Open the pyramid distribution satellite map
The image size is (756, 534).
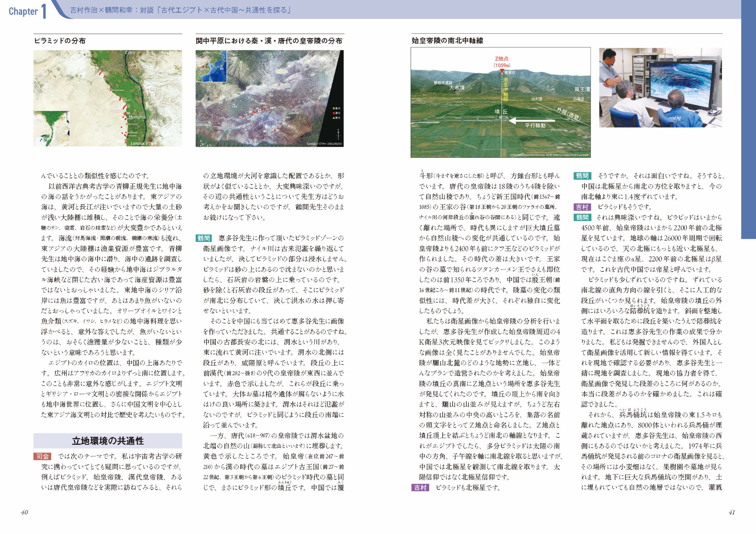coord(108,98)
